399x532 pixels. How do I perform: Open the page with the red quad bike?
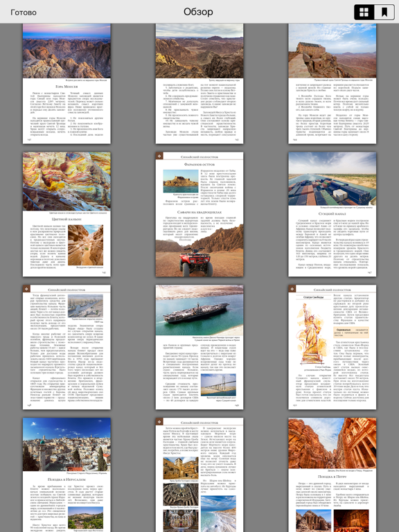tap(199, 214)
